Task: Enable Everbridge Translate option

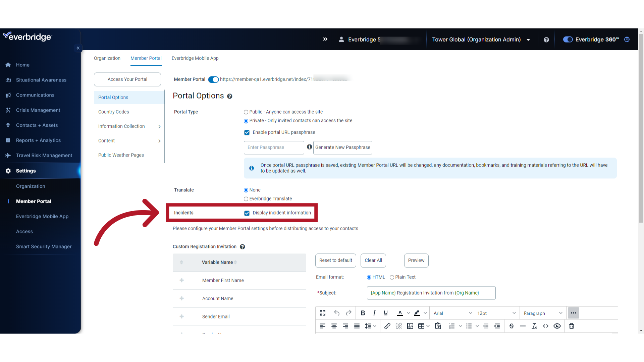Action: point(246,198)
